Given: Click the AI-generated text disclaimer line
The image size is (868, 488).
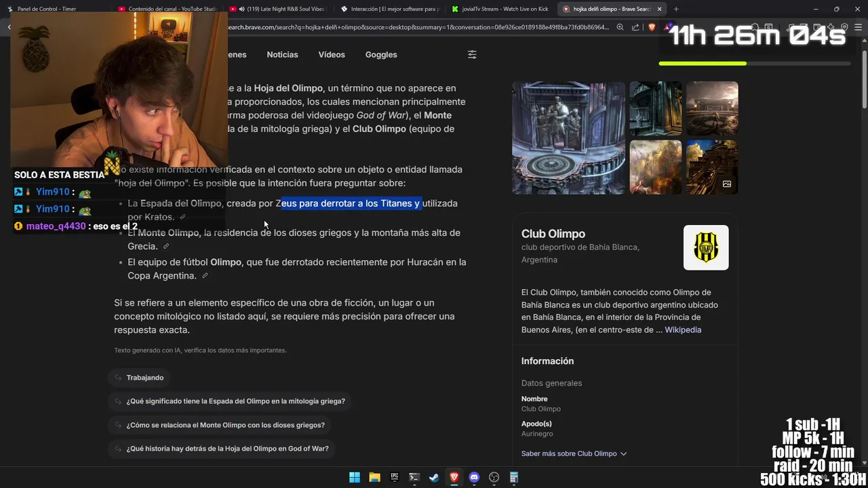Looking at the screenshot, I should tap(200, 350).
